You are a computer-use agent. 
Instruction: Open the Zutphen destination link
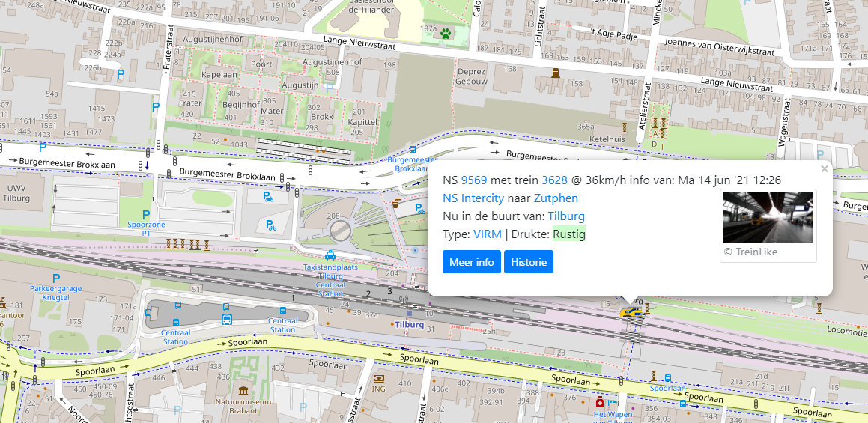click(556, 198)
